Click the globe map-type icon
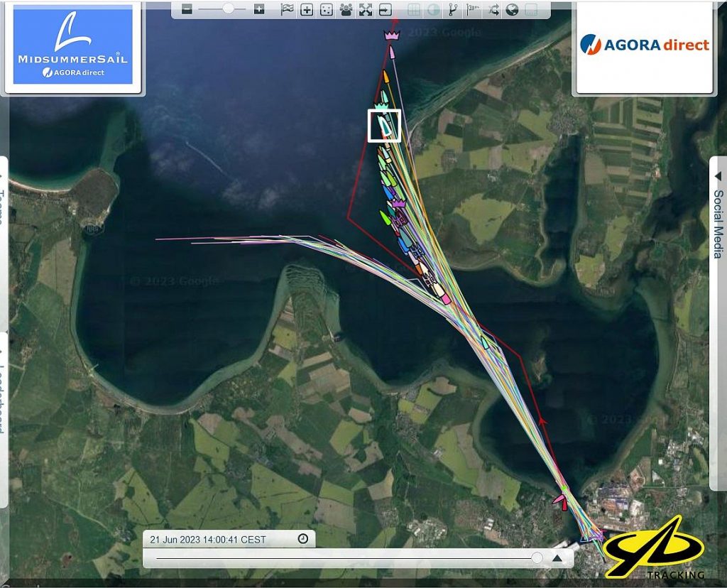Image resolution: width=727 pixels, height=588 pixels. pyautogui.click(x=512, y=9)
